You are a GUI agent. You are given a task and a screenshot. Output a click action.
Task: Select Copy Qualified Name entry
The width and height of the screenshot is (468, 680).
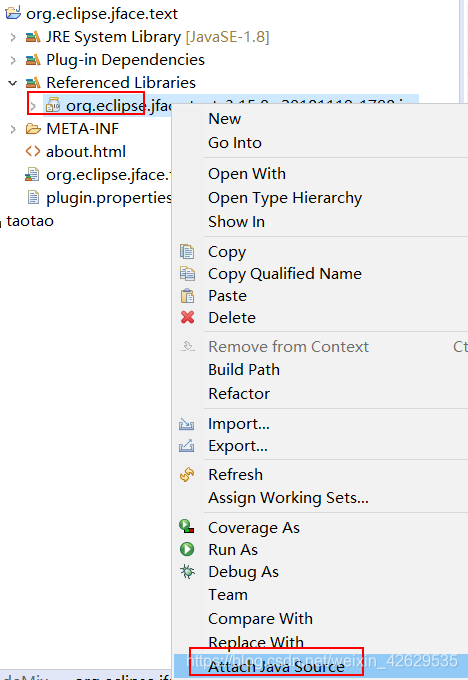click(285, 274)
